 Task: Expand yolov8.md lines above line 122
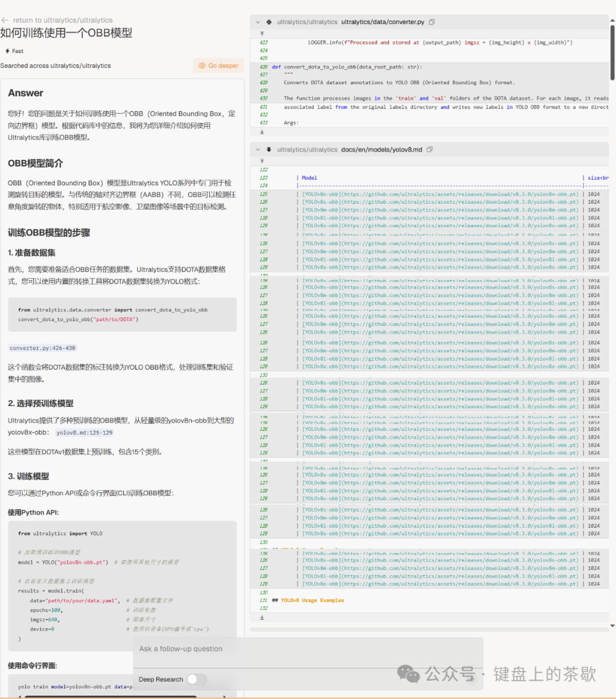click(x=262, y=161)
